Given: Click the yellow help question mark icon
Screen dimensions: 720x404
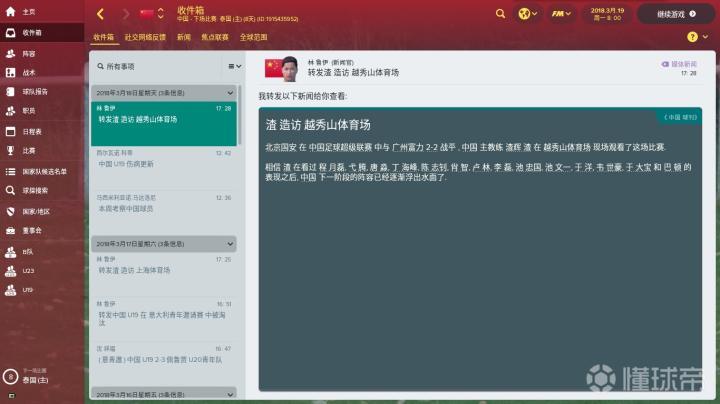Looking at the screenshot, I should [x=692, y=37].
